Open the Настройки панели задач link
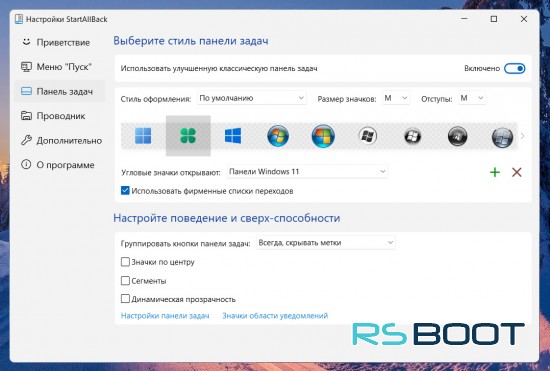 click(165, 316)
